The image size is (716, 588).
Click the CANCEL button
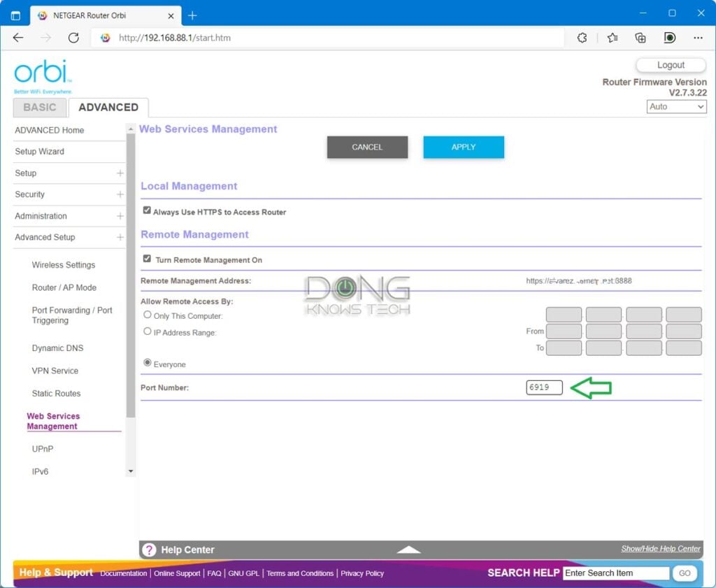pos(367,147)
